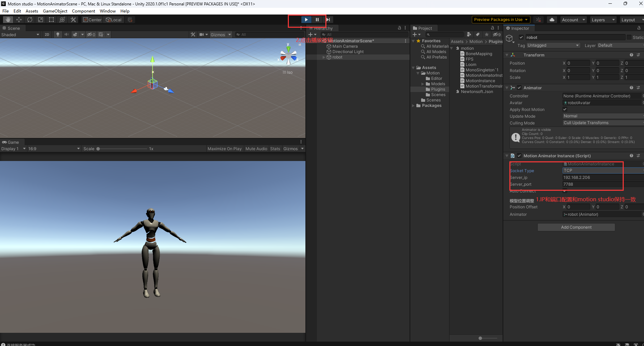Toggle scene lighting bulb icon
The width and height of the screenshot is (644, 346).
(58, 34)
